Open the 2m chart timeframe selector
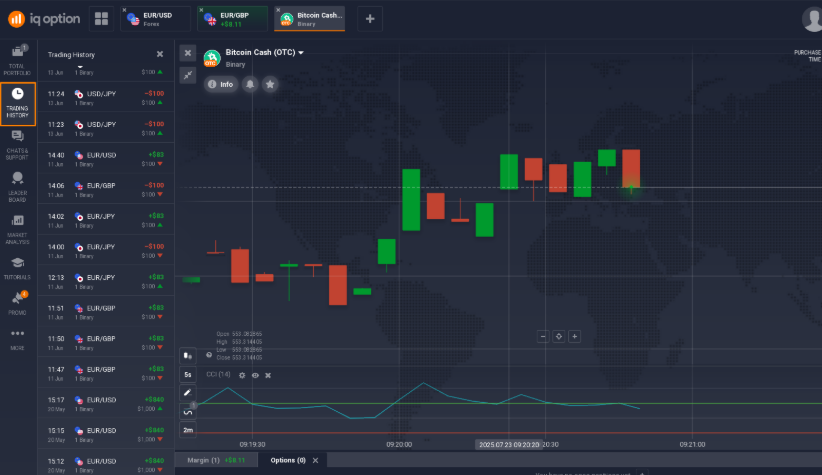Viewport: 822px width, 475px height. pos(188,429)
